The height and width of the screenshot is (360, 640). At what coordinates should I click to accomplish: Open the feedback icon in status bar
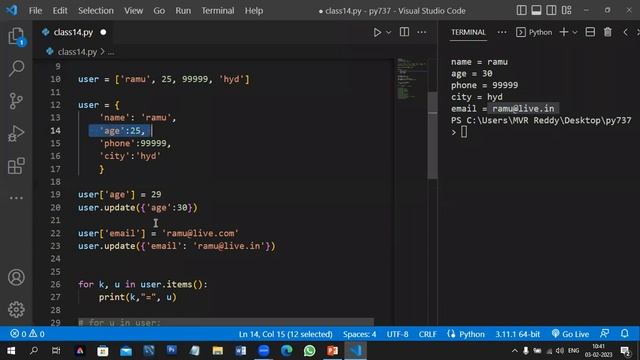604,334
